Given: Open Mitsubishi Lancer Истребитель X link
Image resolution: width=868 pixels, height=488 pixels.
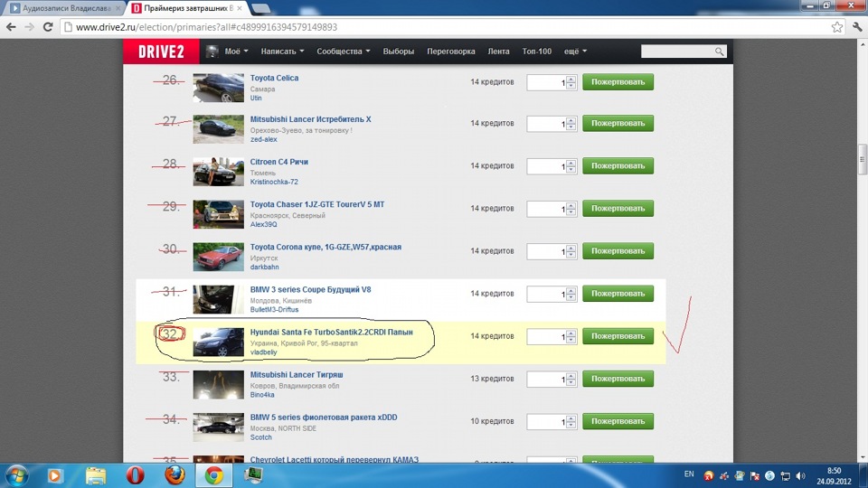Looking at the screenshot, I should pos(310,119).
